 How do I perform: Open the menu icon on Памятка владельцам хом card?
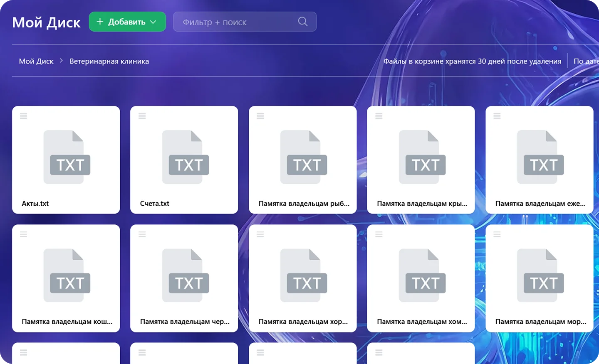[379, 234]
